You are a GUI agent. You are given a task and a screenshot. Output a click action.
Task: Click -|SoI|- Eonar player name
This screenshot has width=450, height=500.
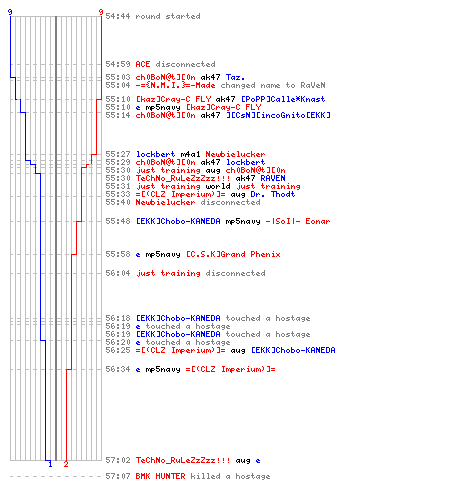pyautogui.click(x=298, y=221)
